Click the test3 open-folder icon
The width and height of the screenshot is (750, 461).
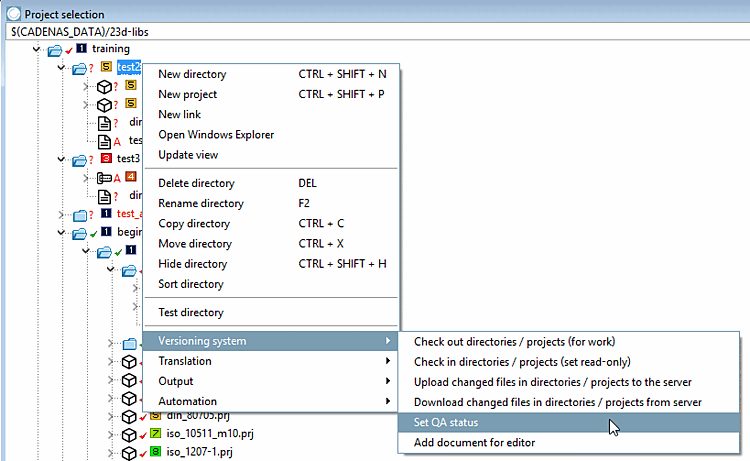[79, 160]
